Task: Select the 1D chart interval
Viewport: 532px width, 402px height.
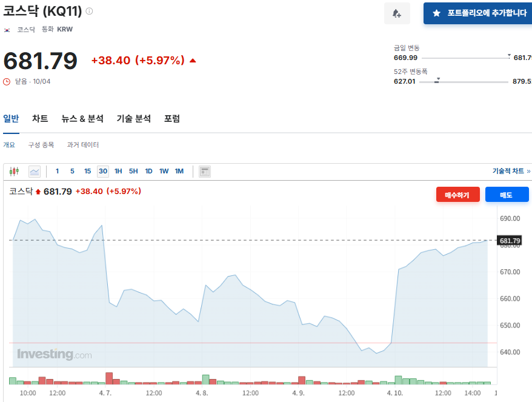Action: point(148,172)
